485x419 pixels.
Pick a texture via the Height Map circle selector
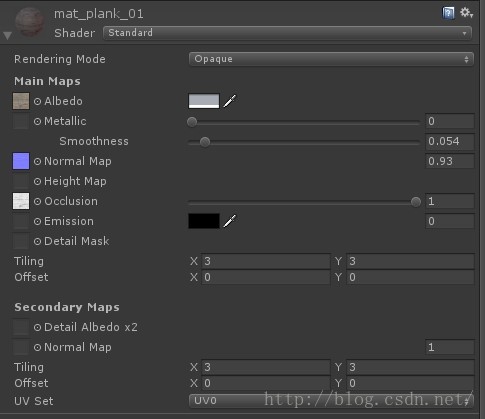point(37,181)
